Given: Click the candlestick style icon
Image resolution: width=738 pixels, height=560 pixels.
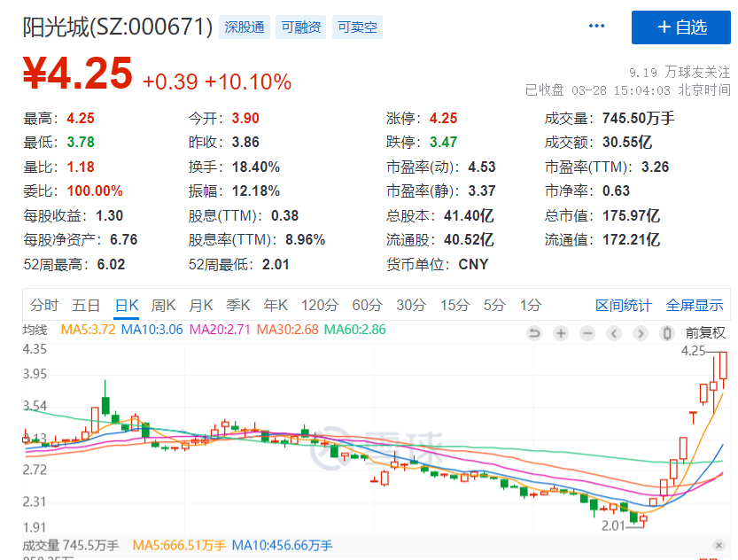Looking at the screenshot, I should pyautogui.click(x=666, y=334).
